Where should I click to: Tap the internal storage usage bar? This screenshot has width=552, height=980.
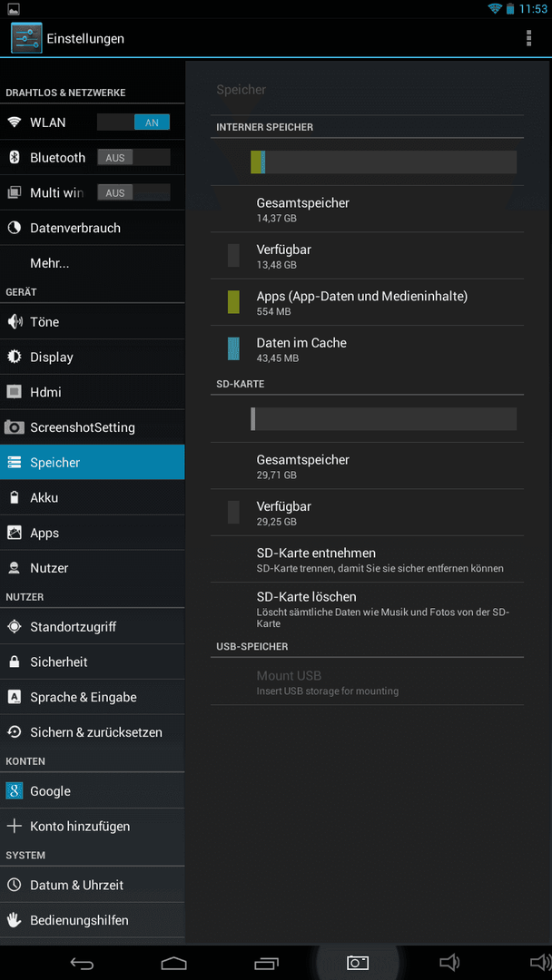click(383, 162)
